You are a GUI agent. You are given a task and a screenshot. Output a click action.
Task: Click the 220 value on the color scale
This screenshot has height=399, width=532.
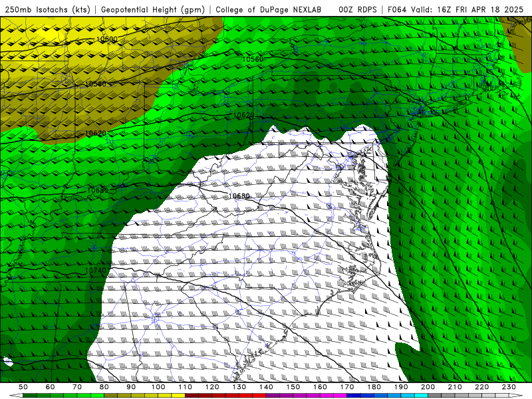click(x=481, y=387)
